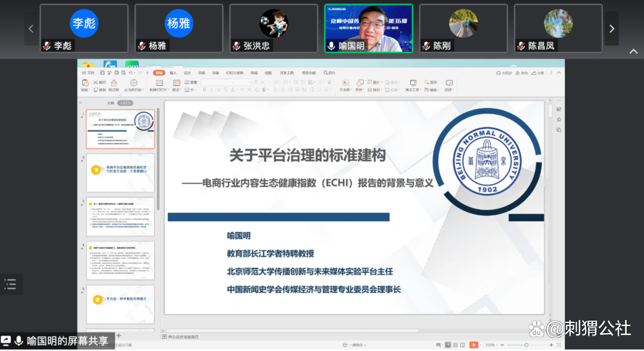This screenshot has height=351, width=644.
Task: Open the font name combo box
Action: click(x=217, y=82)
